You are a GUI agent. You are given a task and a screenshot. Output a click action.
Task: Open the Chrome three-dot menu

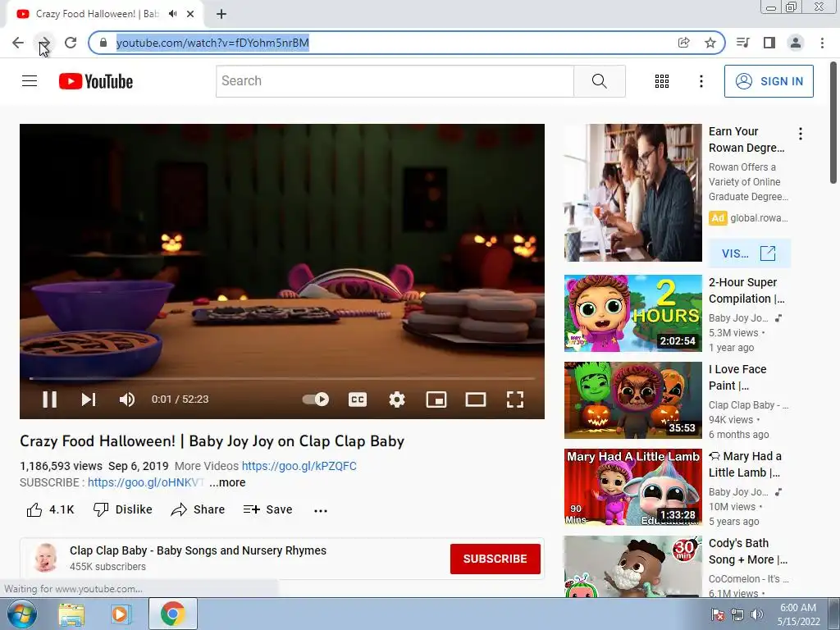click(822, 43)
